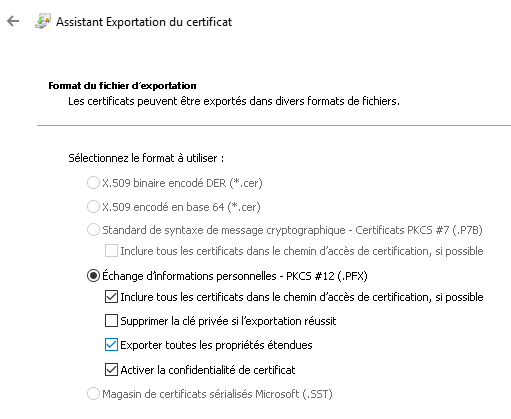Click the 'Assistant Exportation du certificat' title text
Screen dimensions: 511x419
tap(144, 22)
